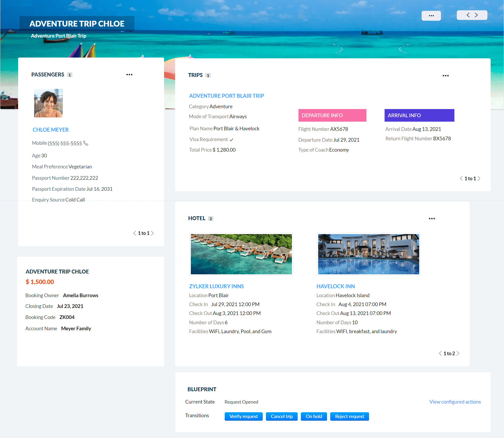Previous page arrow in Passengers pagination
The height and width of the screenshot is (438, 504).
[x=135, y=233]
